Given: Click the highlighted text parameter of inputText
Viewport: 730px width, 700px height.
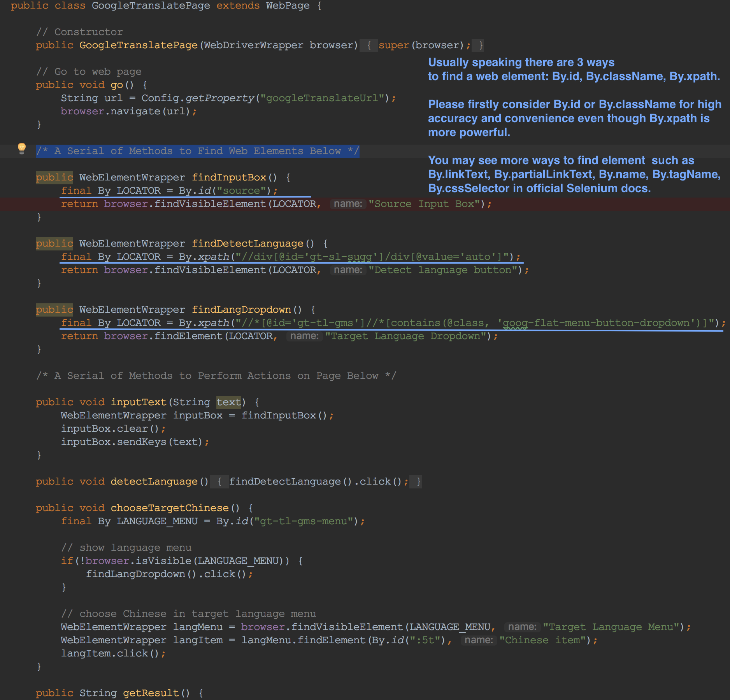Looking at the screenshot, I should [x=229, y=402].
